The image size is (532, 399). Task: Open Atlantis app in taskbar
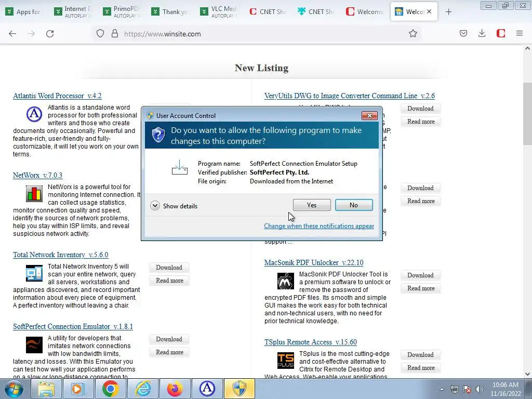coord(207,389)
